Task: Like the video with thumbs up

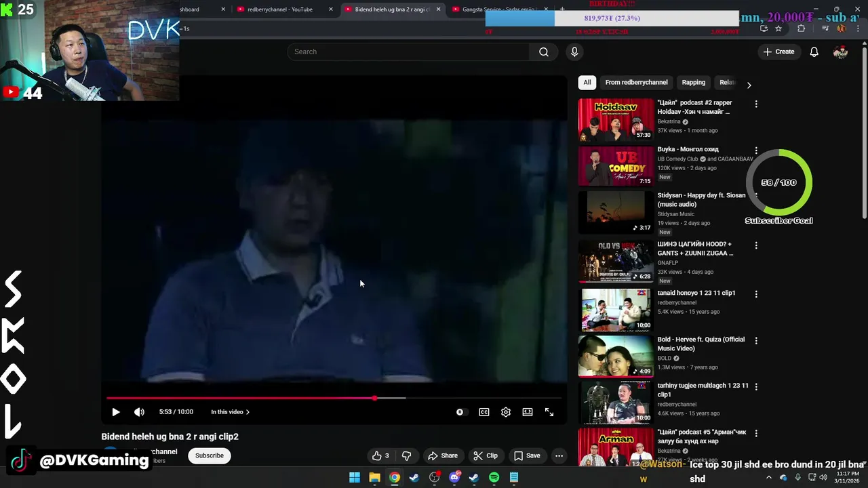Action: click(x=380, y=455)
